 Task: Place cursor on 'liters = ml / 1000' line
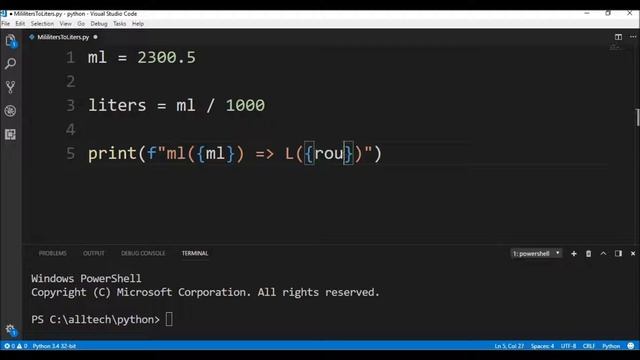click(176, 105)
